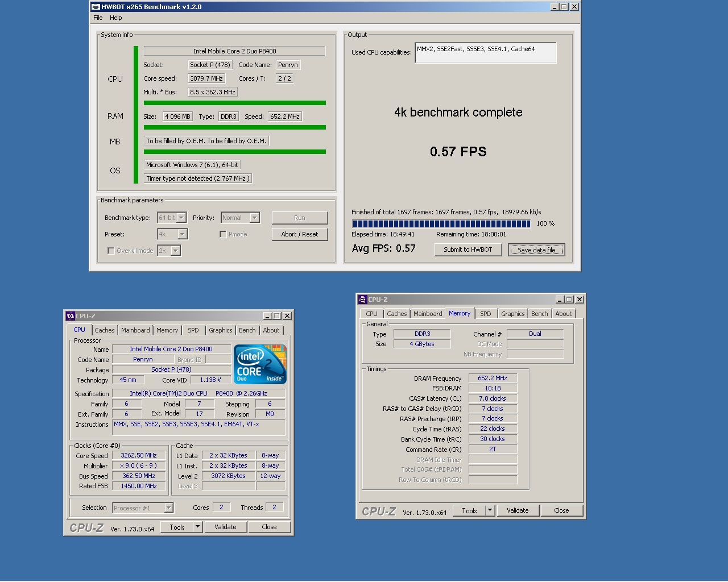Click the DRAM Frequency 652.2 MHz value

[x=493, y=378]
